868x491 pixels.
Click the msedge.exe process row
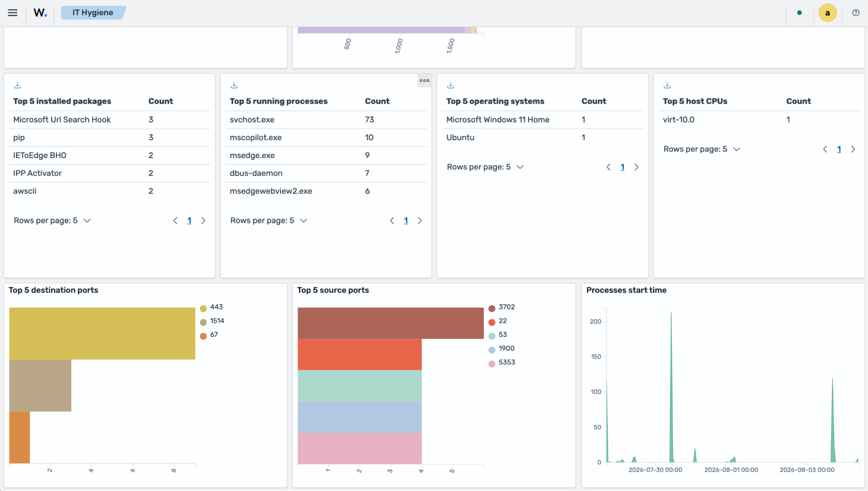326,155
